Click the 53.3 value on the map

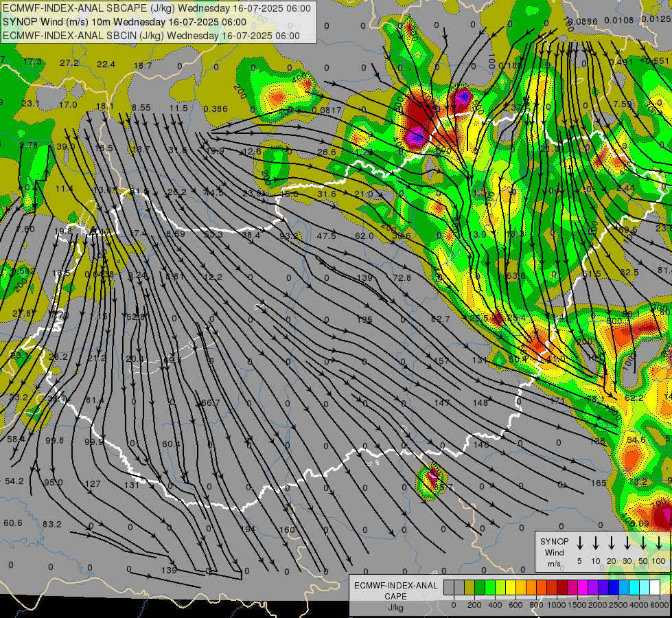coord(213,235)
